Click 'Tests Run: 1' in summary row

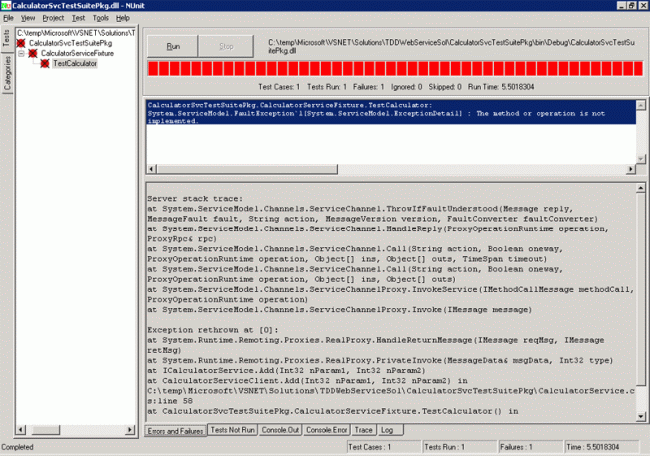[x=327, y=87]
